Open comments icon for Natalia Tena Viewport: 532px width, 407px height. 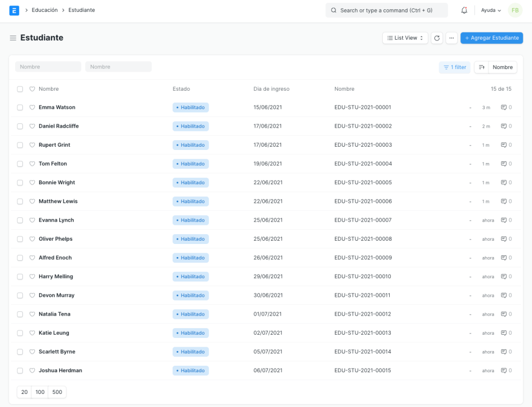[x=504, y=314]
